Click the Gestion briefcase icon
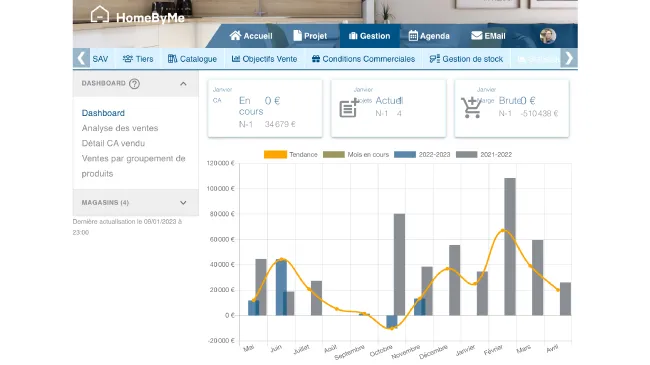Image resolution: width=650 pixels, height=365 pixels. [x=353, y=36]
